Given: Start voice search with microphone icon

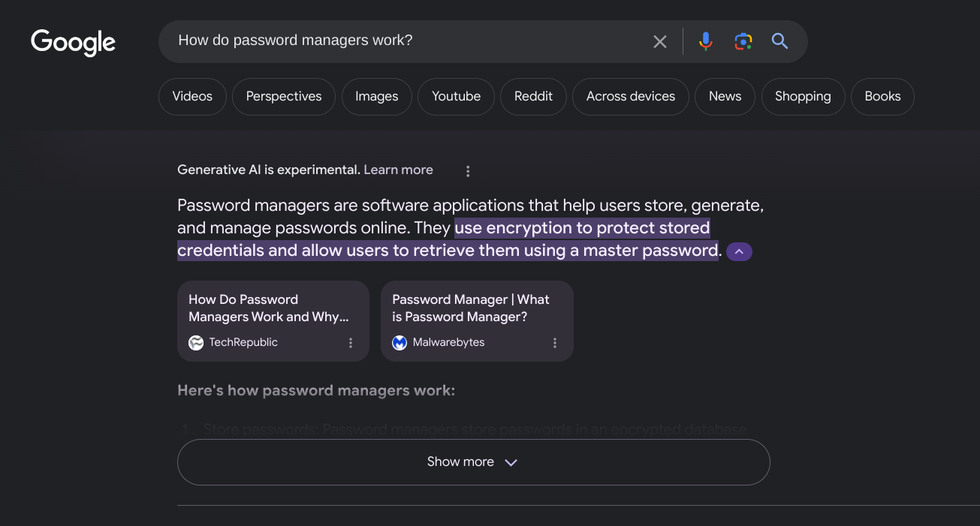Looking at the screenshot, I should click(705, 41).
